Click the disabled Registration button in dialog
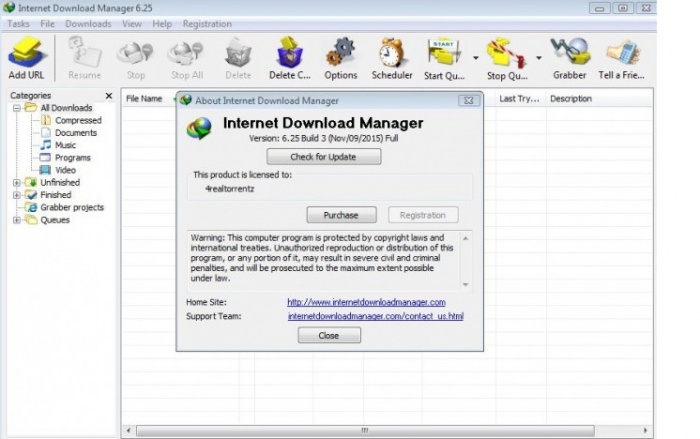The image size is (700, 439). pyautogui.click(x=423, y=215)
